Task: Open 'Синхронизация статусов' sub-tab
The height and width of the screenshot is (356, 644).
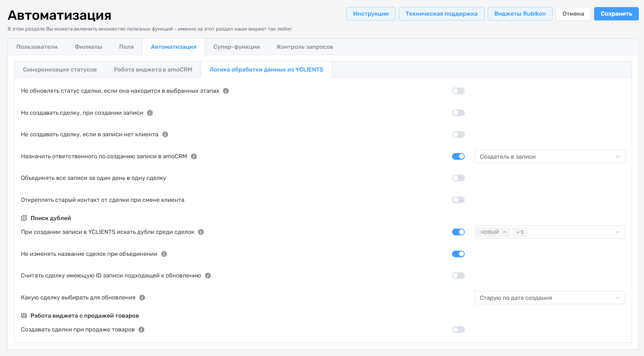Action: point(60,70)
